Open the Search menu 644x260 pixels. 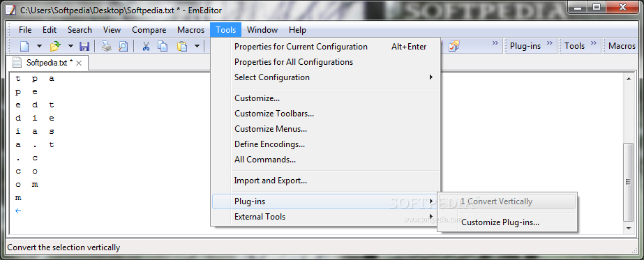click(80, 30)
